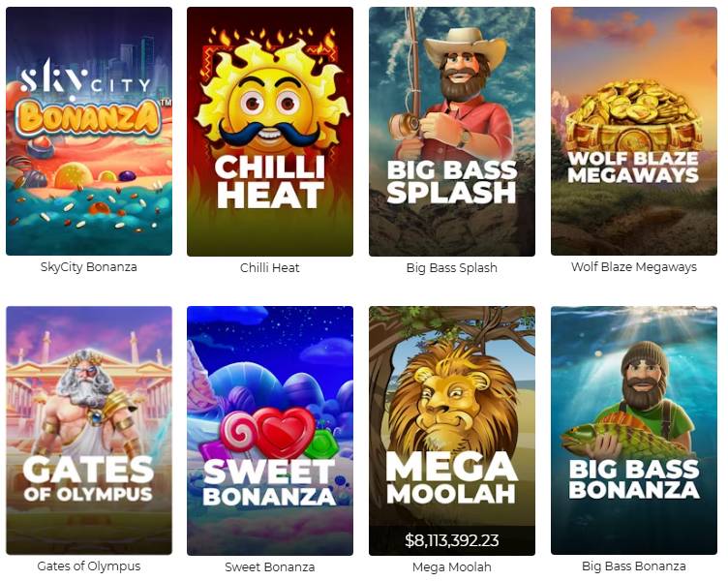Image resolution: width=728 pixels, height=581 pixels.
Task: Click the Mega Moolah caption text
Action: 452,567
